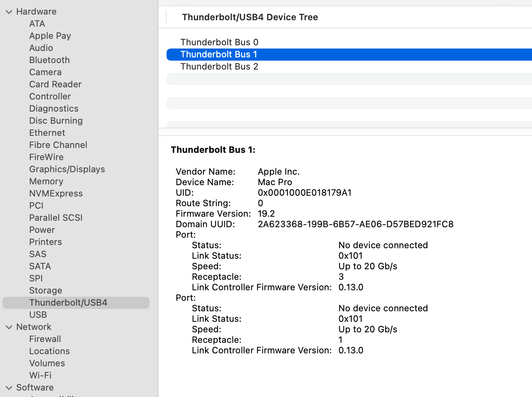532x397 pixels.
Task: Click Receptacle value 3
Action: [341, 277]
